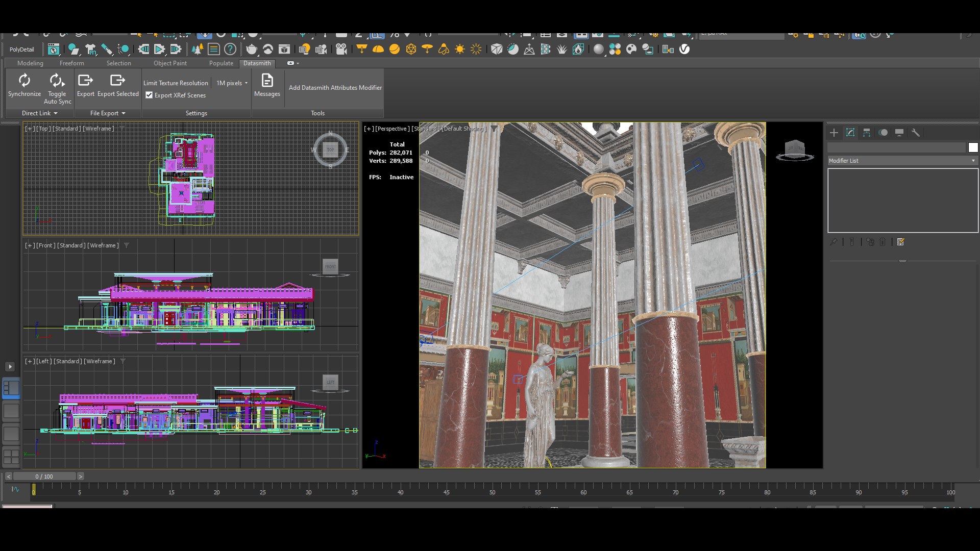Screen dimensions: 980x551
Task: Open the Motion tab in command panel
Action: pos(883,133)
